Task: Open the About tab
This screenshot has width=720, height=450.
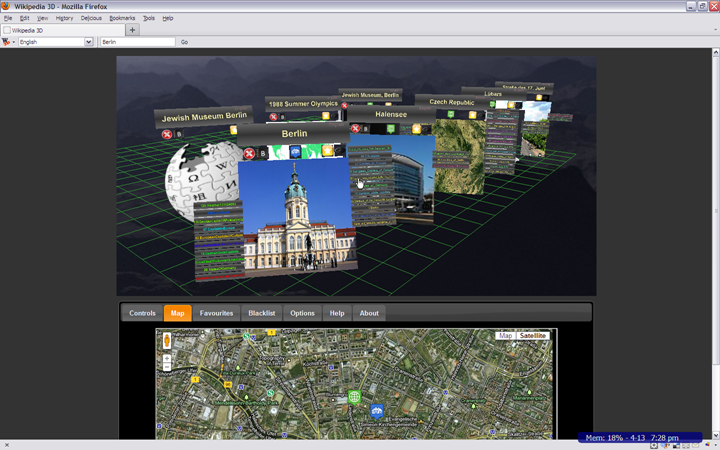Action: click(x=369, y=313)
